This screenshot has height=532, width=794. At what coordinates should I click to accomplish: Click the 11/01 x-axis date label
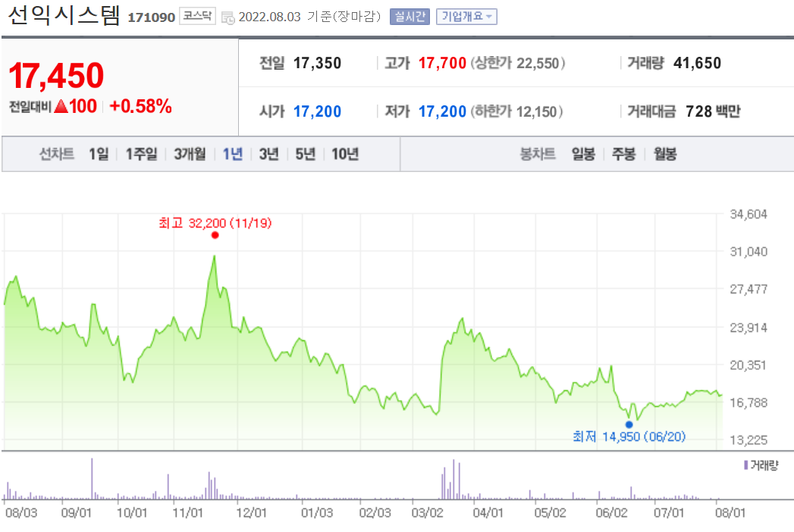(x=187, y=513)
